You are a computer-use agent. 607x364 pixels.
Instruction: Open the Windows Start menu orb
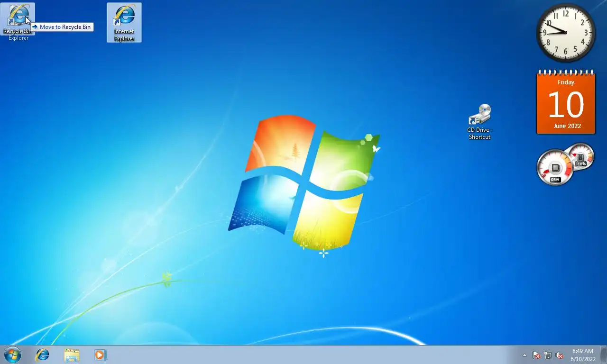[12, 355]
